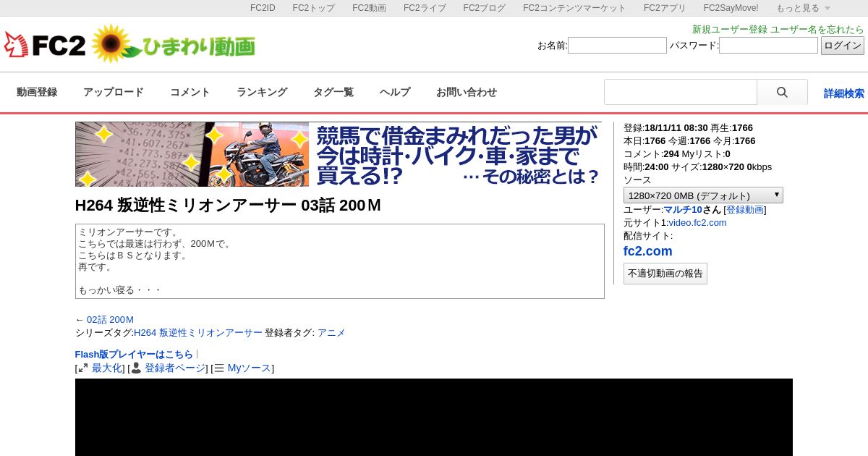868x456 pixels.
Task: Open the アニメ tag link
Action: [331, 333]
